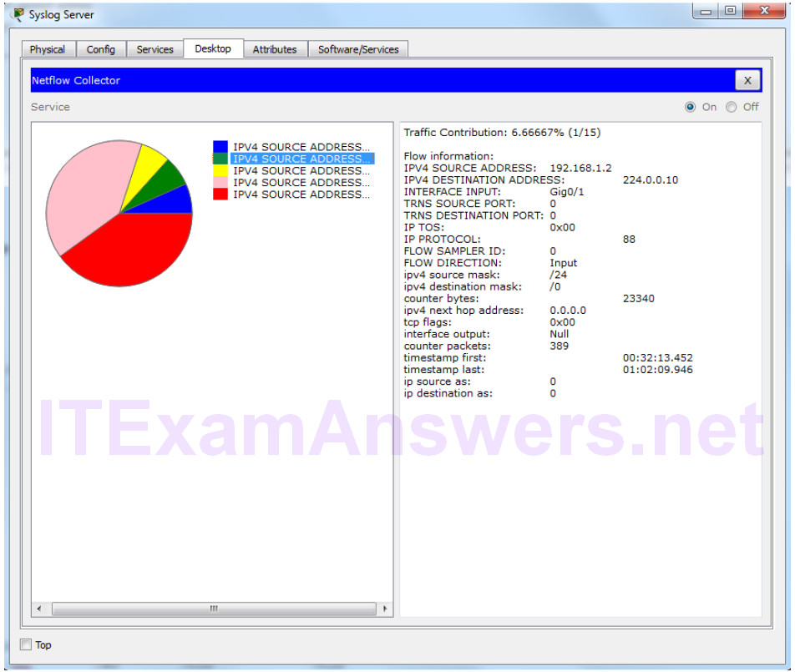Click IP PROTOCOL value 88

tap(629, 240)
